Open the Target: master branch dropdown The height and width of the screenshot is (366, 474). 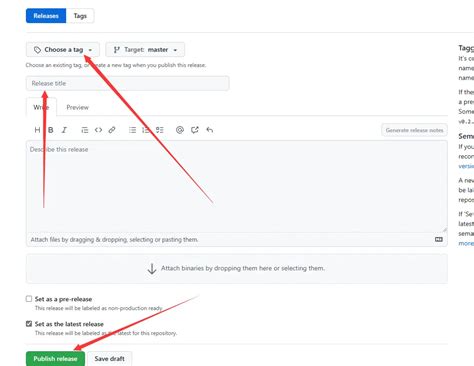[x=145, y=50]
